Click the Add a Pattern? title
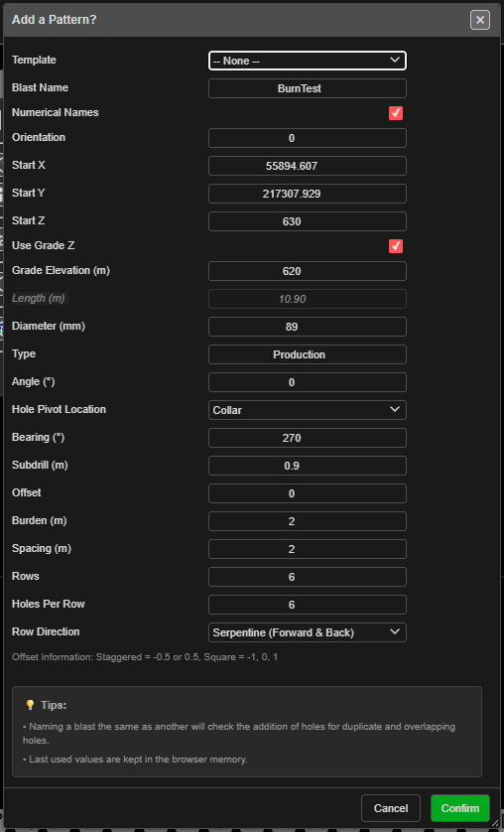This screenshot has height=832, width=504. (54, 20)
